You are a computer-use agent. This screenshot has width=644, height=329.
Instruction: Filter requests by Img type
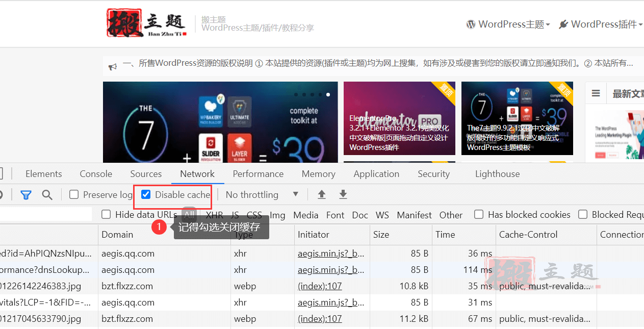[x=277, y=215]
